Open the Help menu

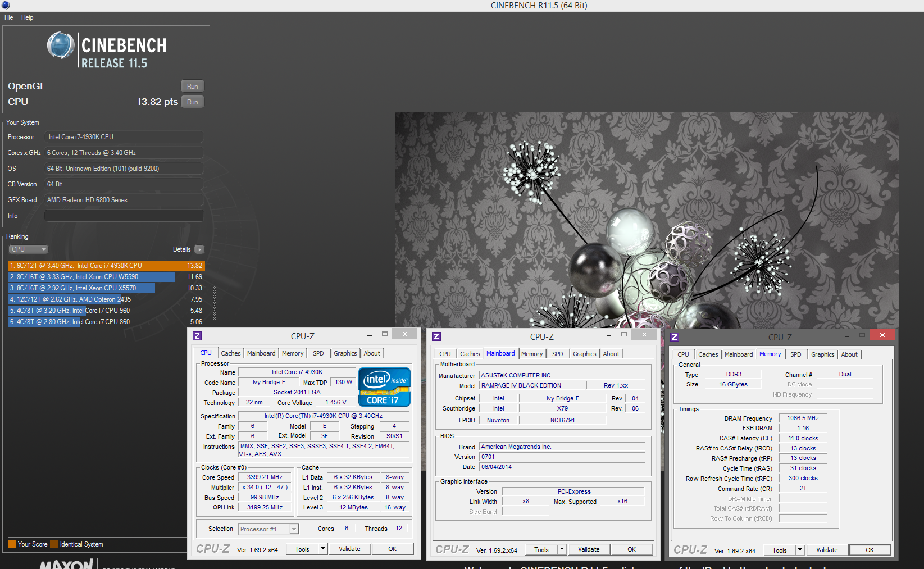point(28,17)
